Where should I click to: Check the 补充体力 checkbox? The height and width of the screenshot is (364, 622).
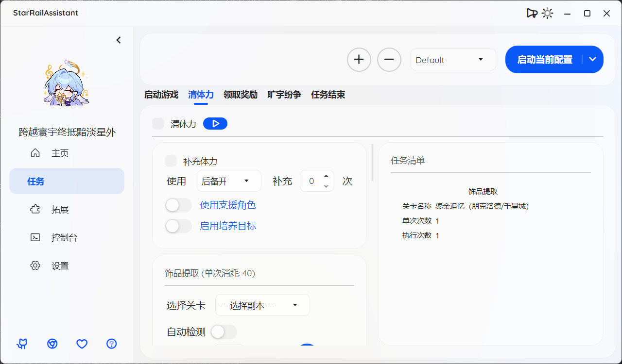pos(171,161)
